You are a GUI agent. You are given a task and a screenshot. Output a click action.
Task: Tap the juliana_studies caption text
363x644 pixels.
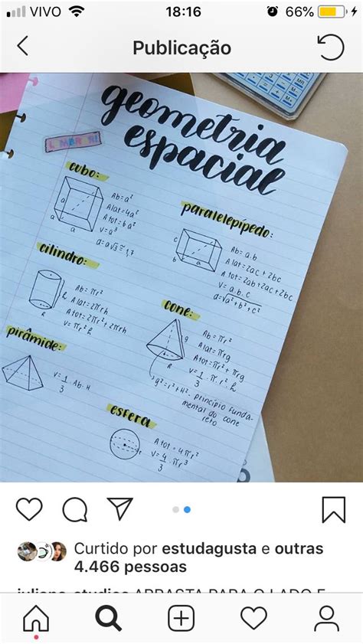coord(172,590)
